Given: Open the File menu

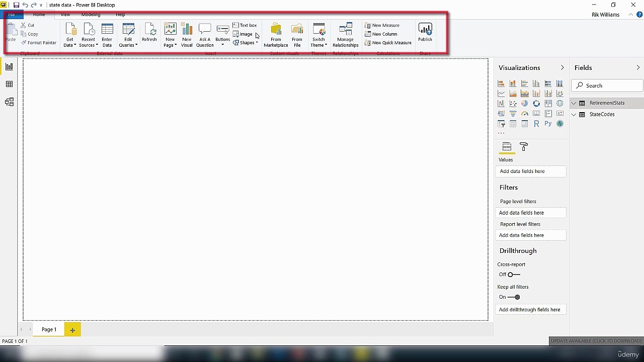Looking at the screenshot, I should pyautogui.click(x=12, y=15).
